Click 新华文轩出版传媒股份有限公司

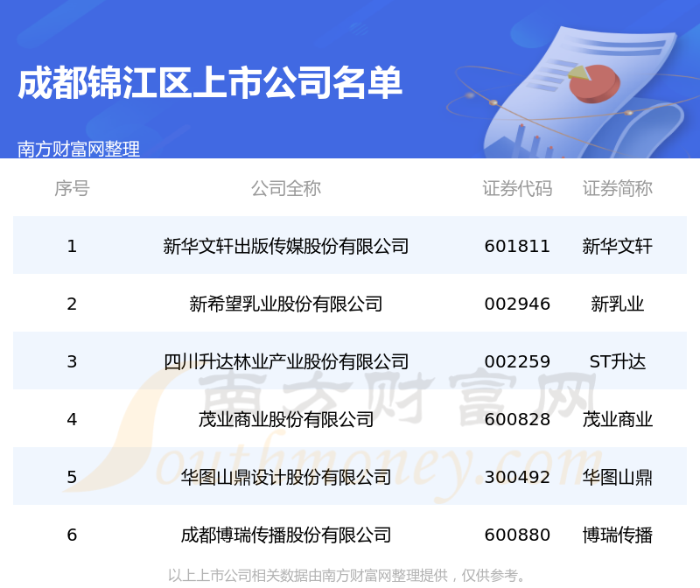click(x=286, y=246)
